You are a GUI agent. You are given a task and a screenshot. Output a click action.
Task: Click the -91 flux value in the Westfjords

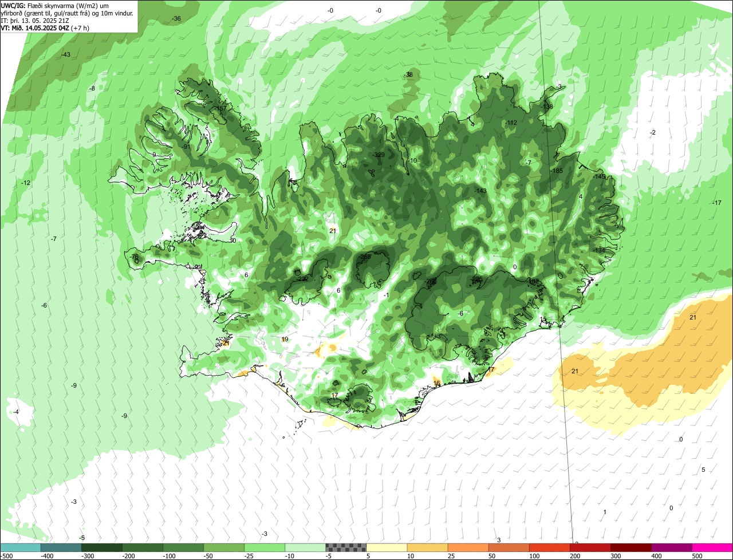click(x=186, y=147)
